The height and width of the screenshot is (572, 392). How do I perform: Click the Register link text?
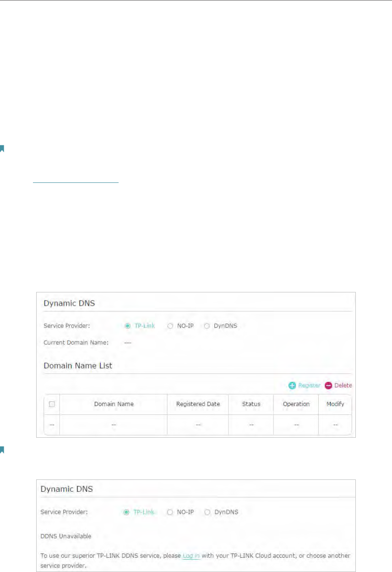(x=309, y=385)
